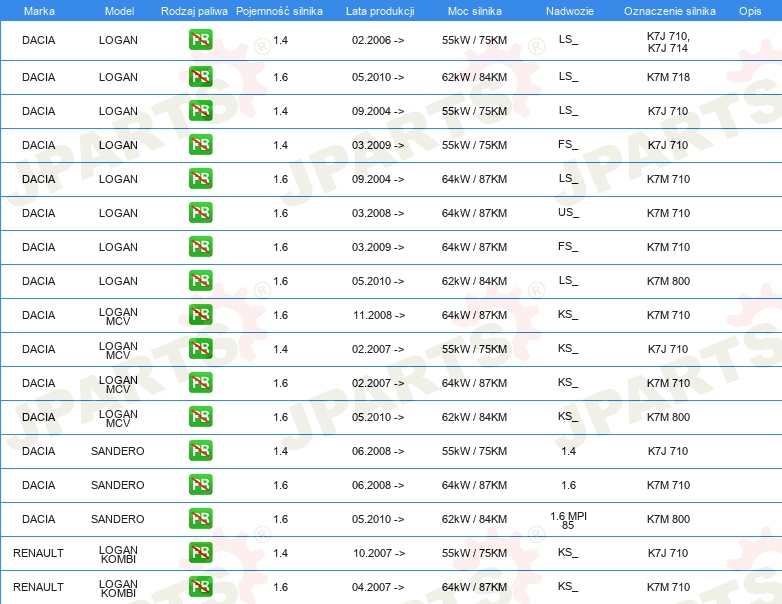The width and height of the screenshot is (782, 604).
Task: Select fuel icon in Logan MCV 1.4 row
Action: (200, 349)
